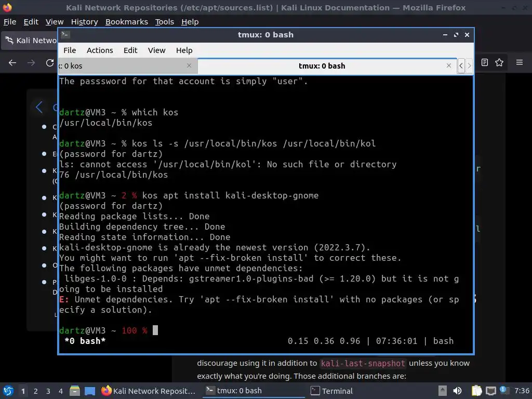The width and height of the screenshot is (532, 399).
Task: Open terminal Actions menu
Action: [100, 50]
